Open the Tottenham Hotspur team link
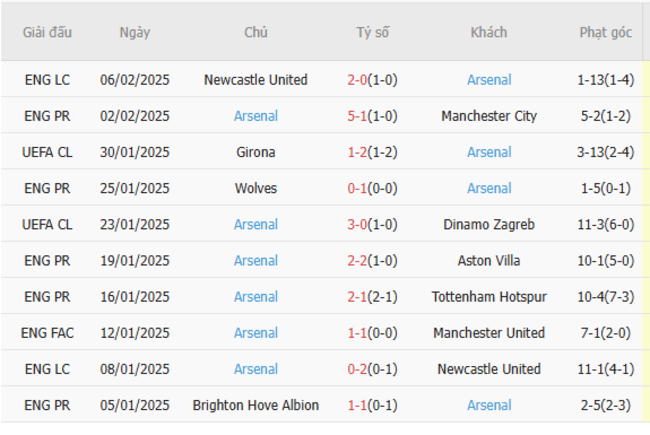The height and width of the screenshot is (435, 650). click(x=489, y=296)
